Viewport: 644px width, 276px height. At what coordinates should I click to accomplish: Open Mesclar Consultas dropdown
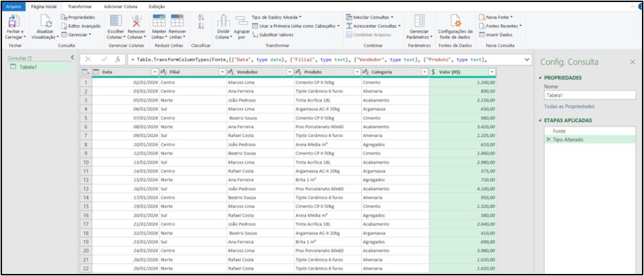pos(370,17)
